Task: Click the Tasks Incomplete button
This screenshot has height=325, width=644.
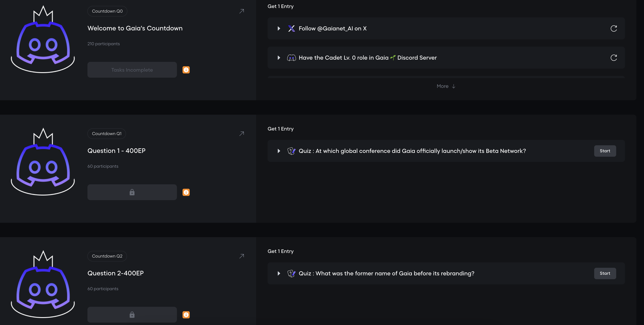Action: pos(132,70)
